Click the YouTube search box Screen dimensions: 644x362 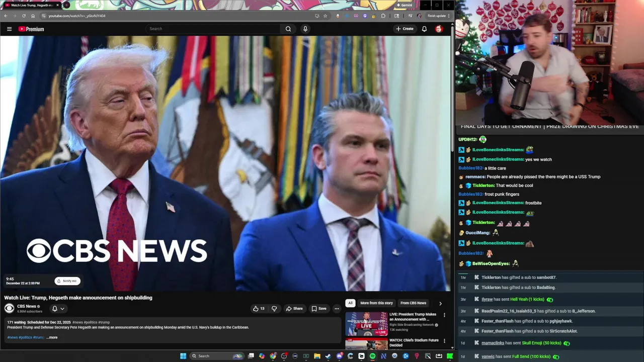pyautogui.click(x=214, y=29)
